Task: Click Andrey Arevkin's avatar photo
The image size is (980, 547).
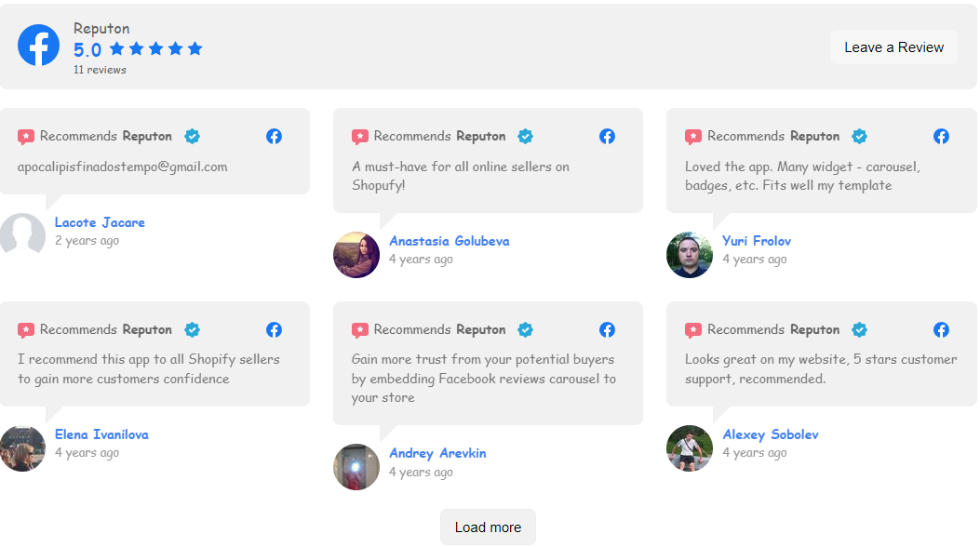Action: click(x=356, y=467)
